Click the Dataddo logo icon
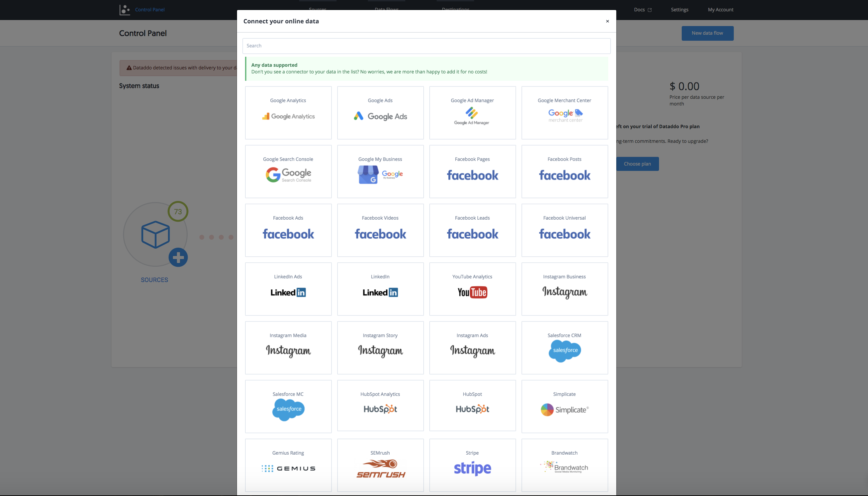Screen dimensions: 868x496 [x=125, y=10]
